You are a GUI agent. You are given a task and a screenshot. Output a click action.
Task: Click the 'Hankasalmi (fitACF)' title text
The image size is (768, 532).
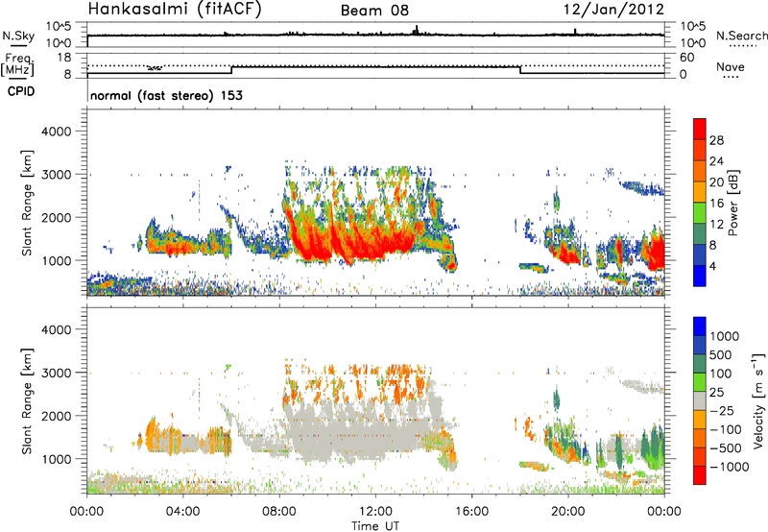point(175,10)
